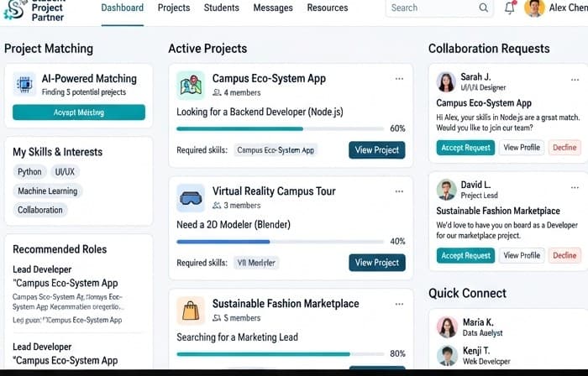Open the Projects tab
This screenshot has height=376, width=588.
[x=174, y=8]
